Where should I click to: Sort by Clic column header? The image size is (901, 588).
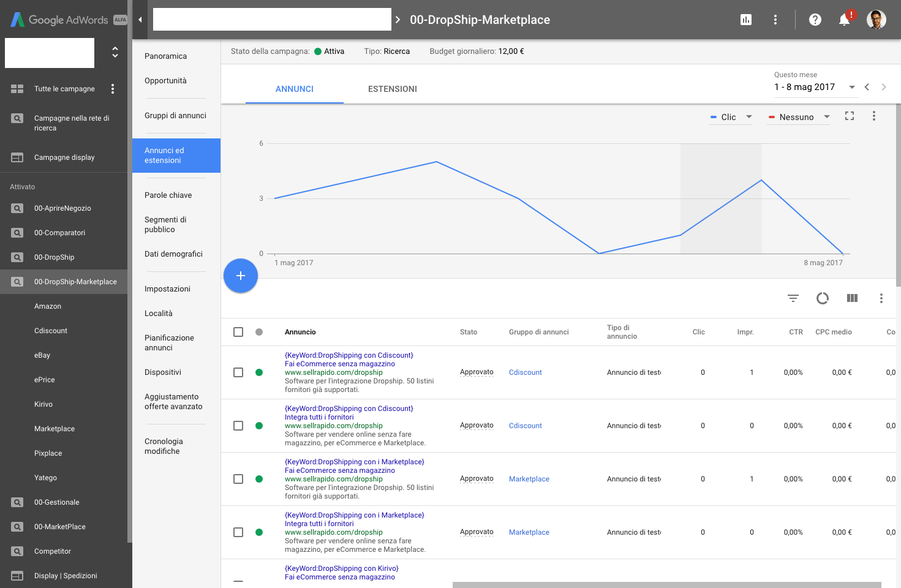699,332
